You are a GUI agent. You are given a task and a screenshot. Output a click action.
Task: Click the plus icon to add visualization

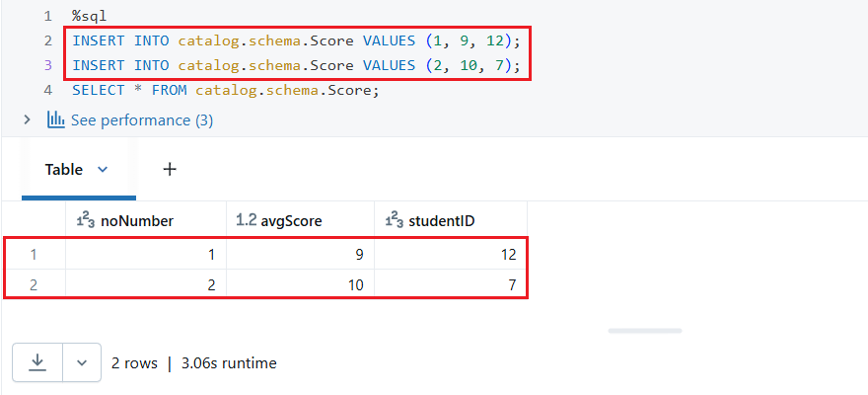(x=170, y=169)
